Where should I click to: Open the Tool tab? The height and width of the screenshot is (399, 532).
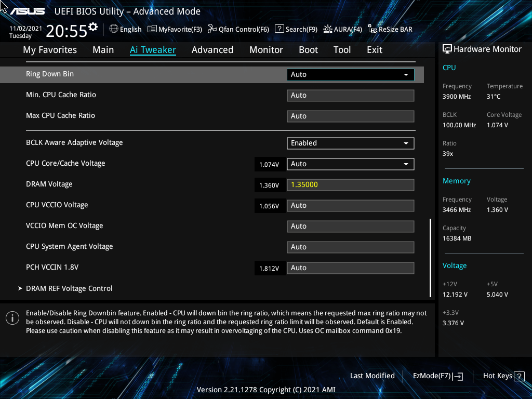(342, 50)
